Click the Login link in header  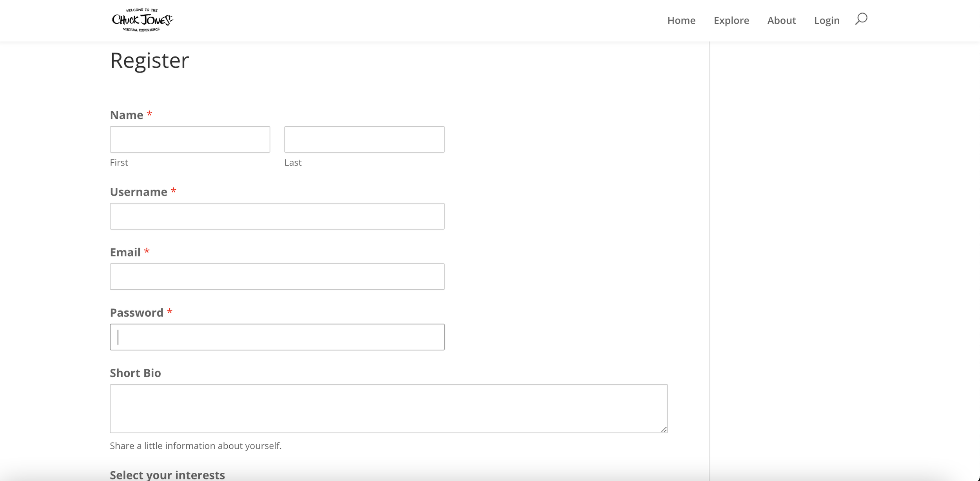coord(827,20)
